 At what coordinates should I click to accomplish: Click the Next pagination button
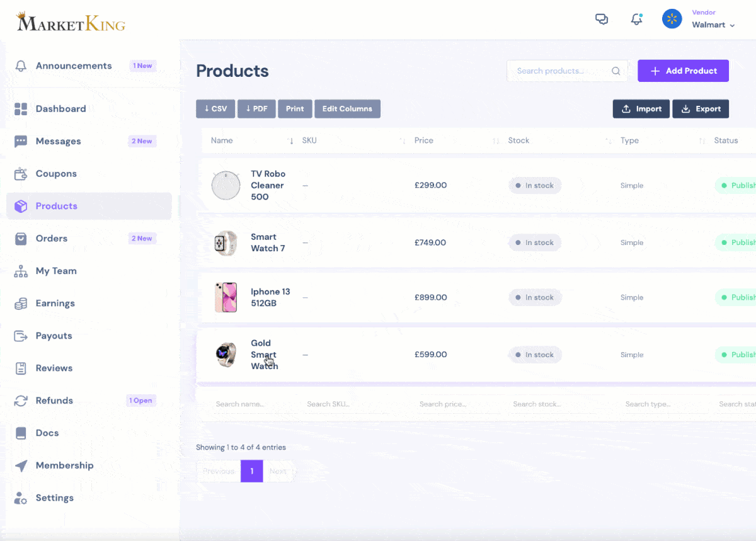tap(278, 471)
